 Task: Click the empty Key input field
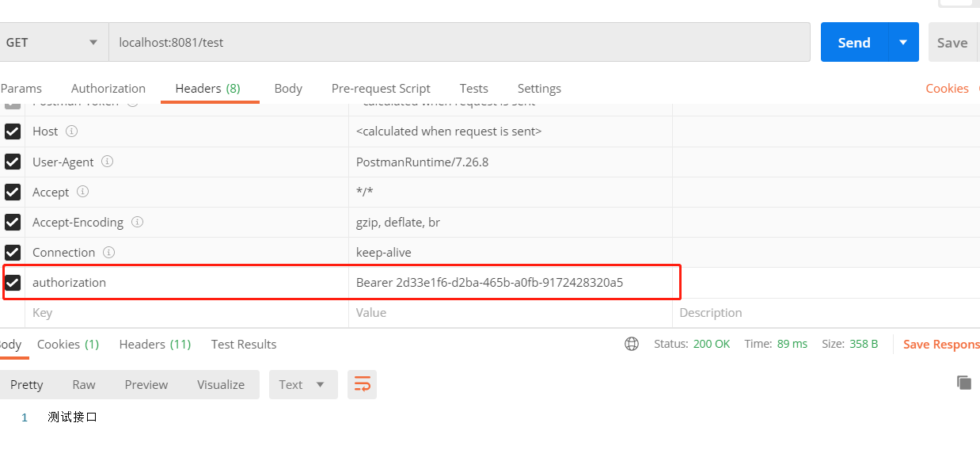187,313
